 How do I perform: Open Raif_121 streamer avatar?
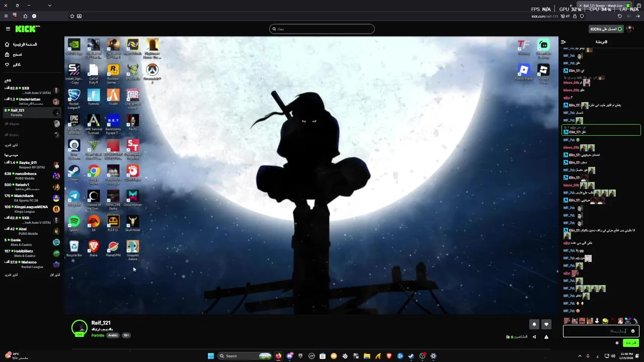[x=79, y=328]
